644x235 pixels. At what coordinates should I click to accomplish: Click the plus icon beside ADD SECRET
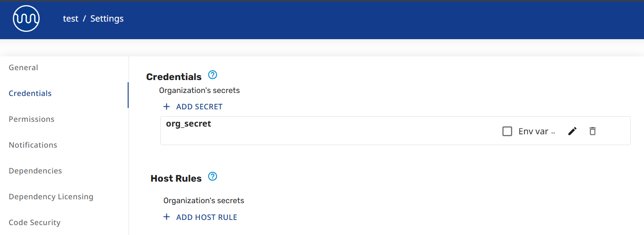pyautogui.click(x=167, y=106)
